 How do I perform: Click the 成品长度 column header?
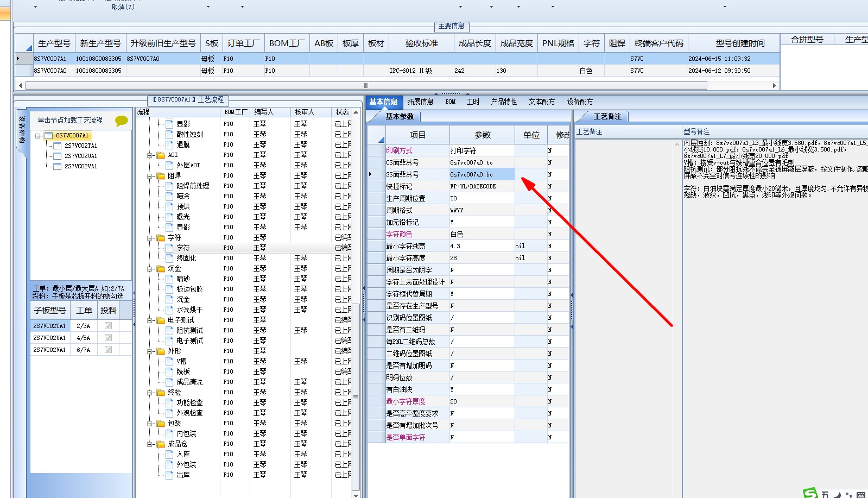(475, 43)
